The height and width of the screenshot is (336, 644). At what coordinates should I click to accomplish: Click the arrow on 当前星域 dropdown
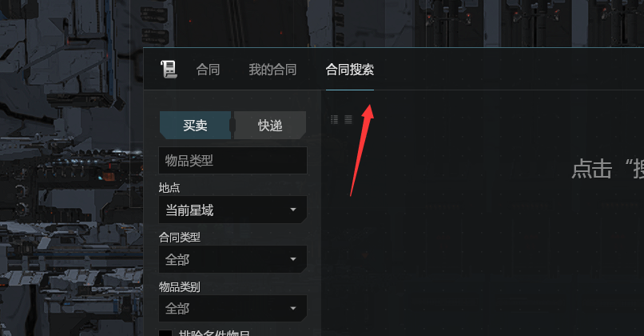(293, 210)
